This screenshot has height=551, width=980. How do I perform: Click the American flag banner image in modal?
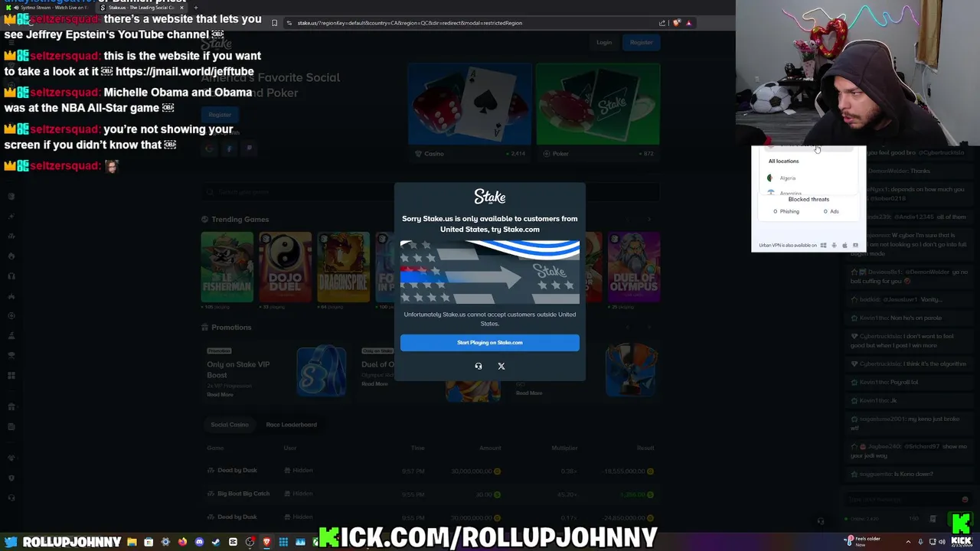point(490,272)
